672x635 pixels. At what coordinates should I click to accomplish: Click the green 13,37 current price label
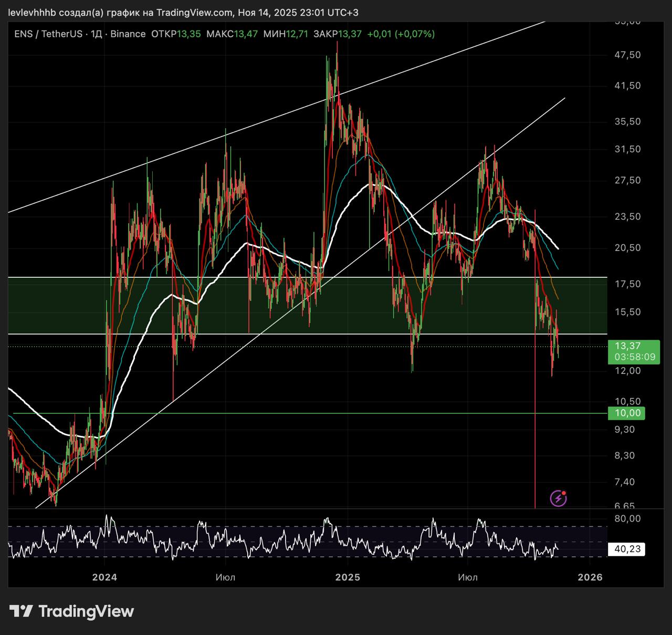pyautogui.click(x=627, y=346)
